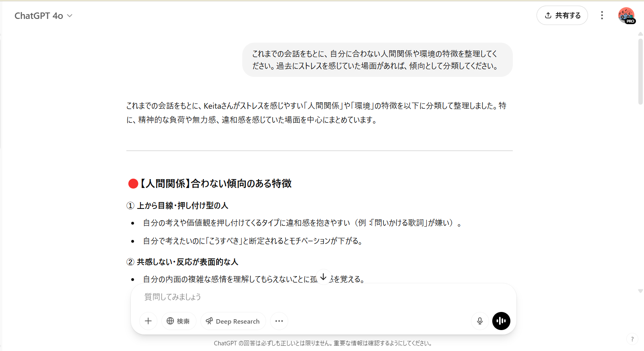This screenshot has height=351, width=644.
Task: Click the subheading ① 上から目線・押し付け型の人
Action: [x=177, y=206]
